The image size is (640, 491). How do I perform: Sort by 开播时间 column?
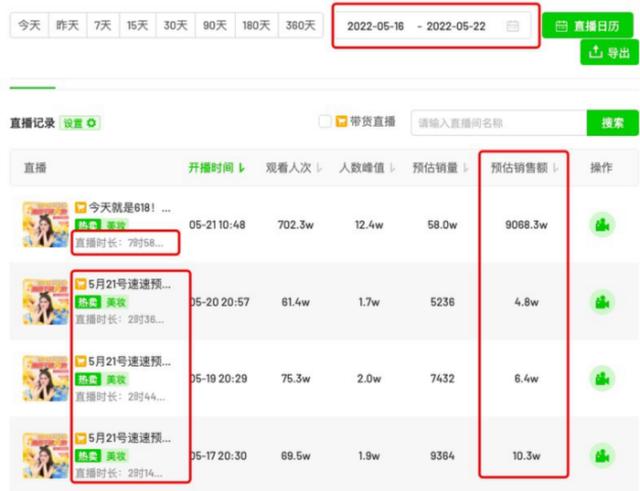point(216,168)
